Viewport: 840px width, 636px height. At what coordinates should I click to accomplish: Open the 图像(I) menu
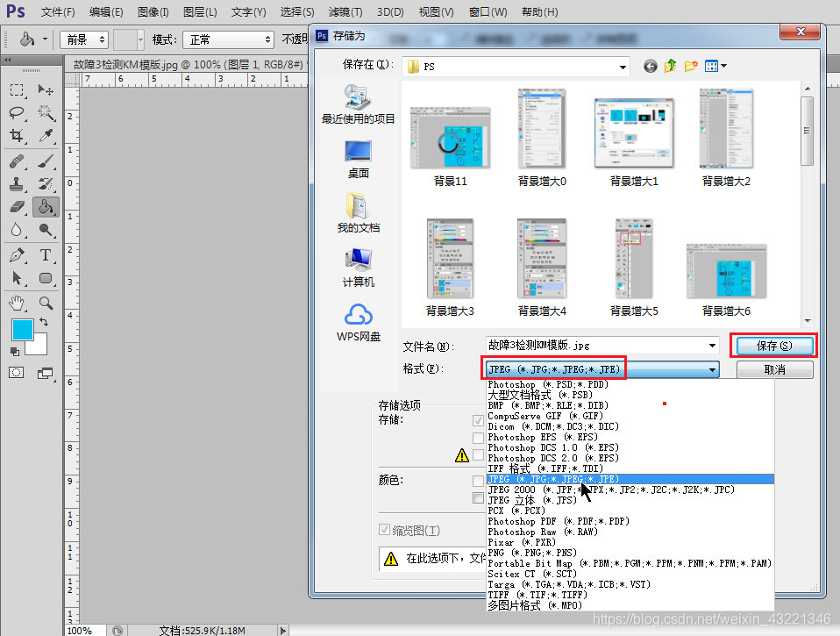coord(153,11)
